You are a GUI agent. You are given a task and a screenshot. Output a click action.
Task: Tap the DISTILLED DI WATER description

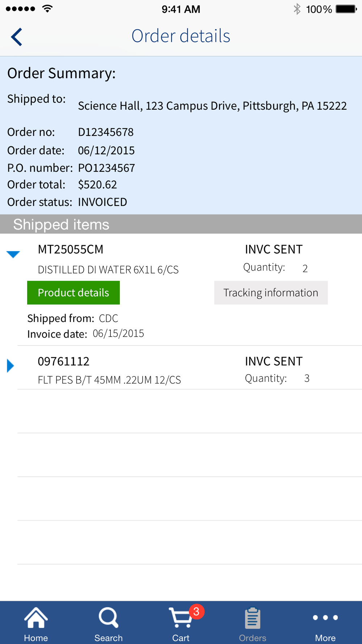click(x=108, y=269)
